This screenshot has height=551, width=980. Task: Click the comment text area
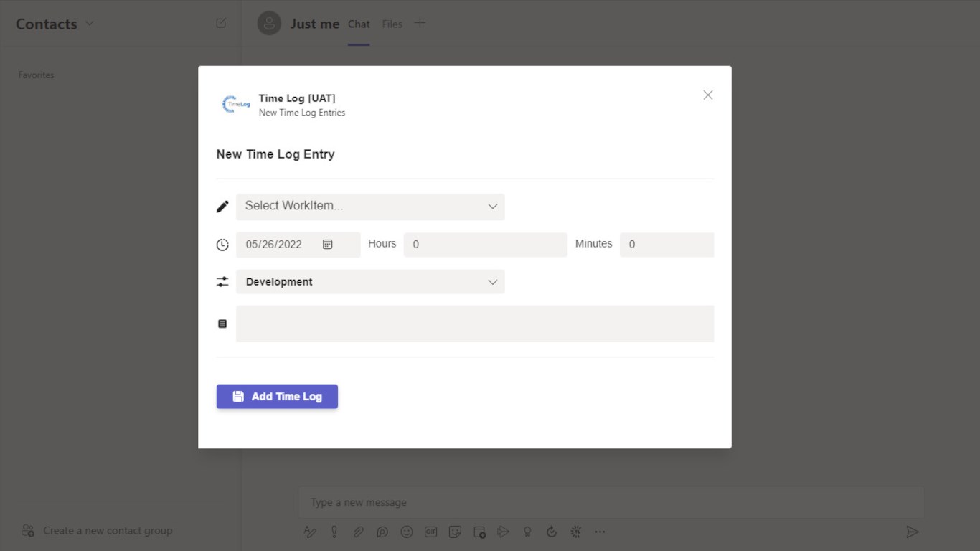pos(474,324)
